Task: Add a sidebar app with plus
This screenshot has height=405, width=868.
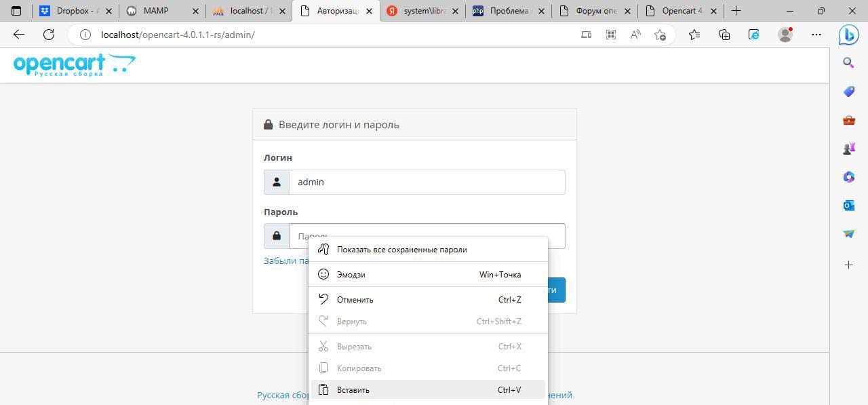Action: [x=848, y=265]
